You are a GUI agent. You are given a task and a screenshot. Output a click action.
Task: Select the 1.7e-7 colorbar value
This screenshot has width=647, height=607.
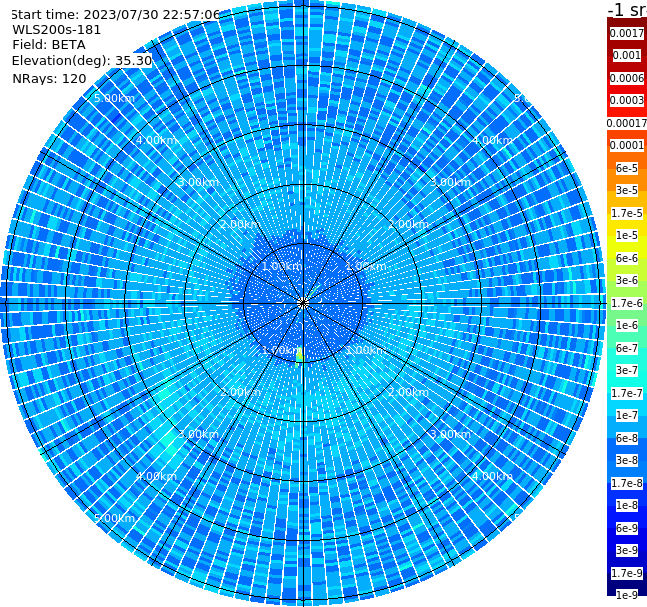[x=627, y=393]
